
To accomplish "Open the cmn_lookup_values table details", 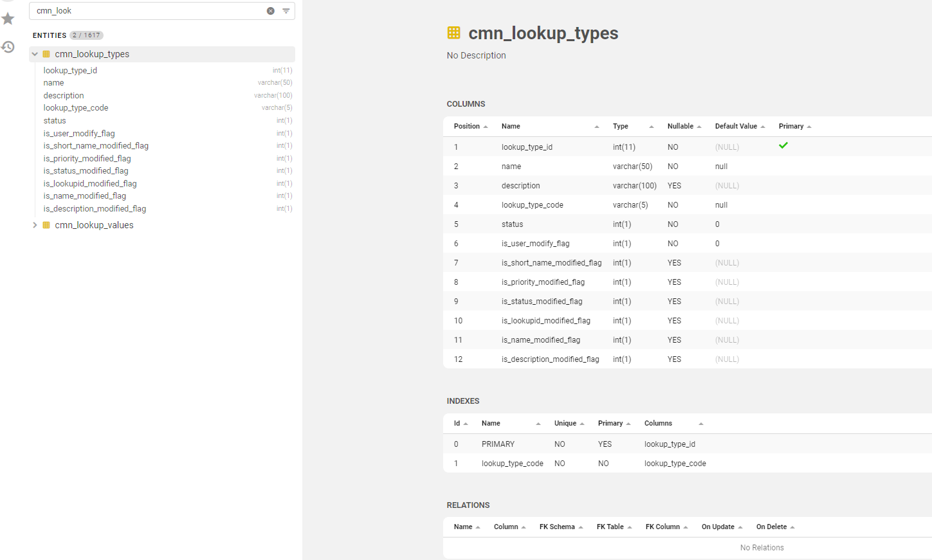I will (94, 225).
